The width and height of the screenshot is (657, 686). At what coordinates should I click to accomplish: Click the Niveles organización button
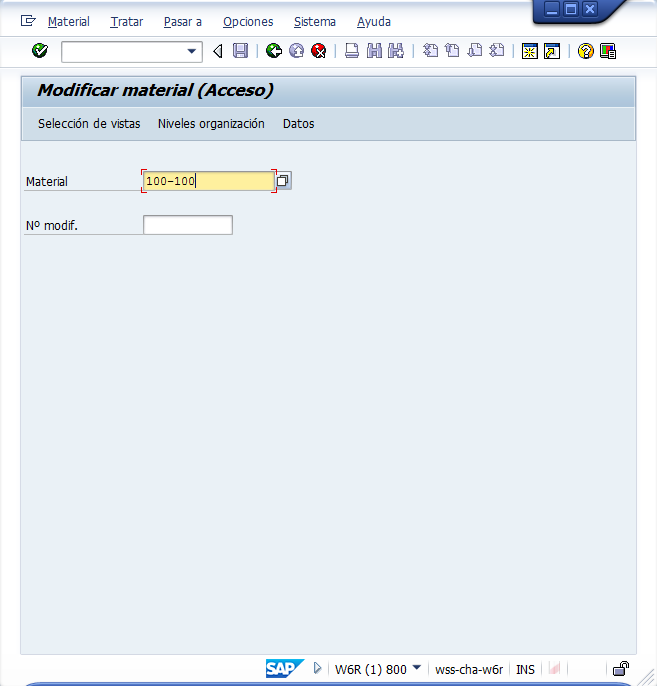[x=211, y=124]
